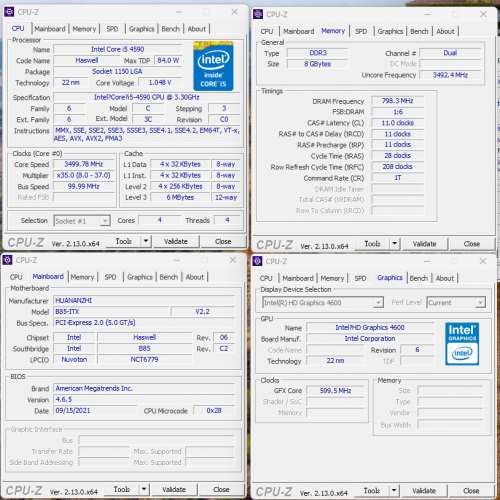Go to the Graphics tab in the Mainboard window
This screenshot has height=500, width=500.
[x=140, y=277]
